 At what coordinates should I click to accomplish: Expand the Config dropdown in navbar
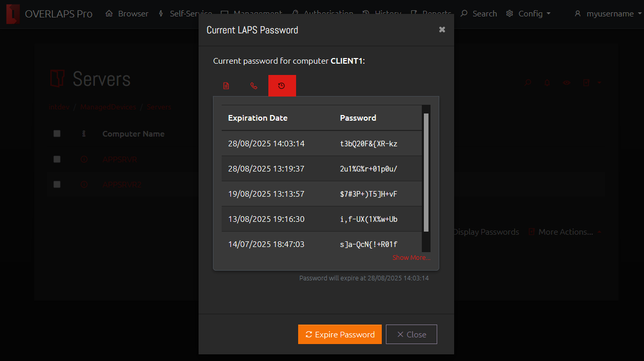coord(528,14)
